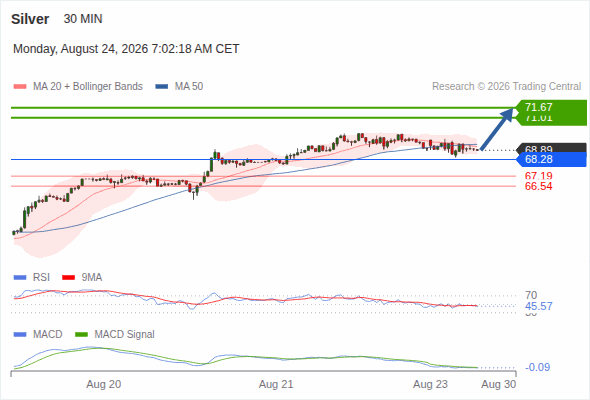Click the blue RSI legend swatch

click(20, 278)
